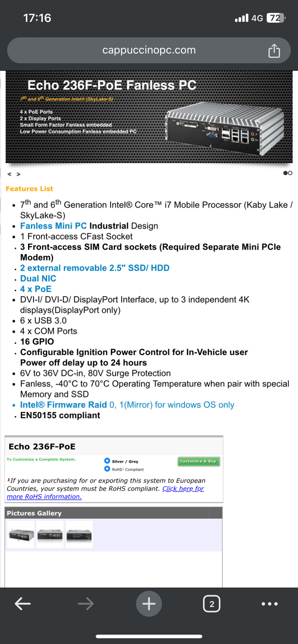Open the 4 x PoE link
Screen dimensions: 298x644
coord(36,289)
